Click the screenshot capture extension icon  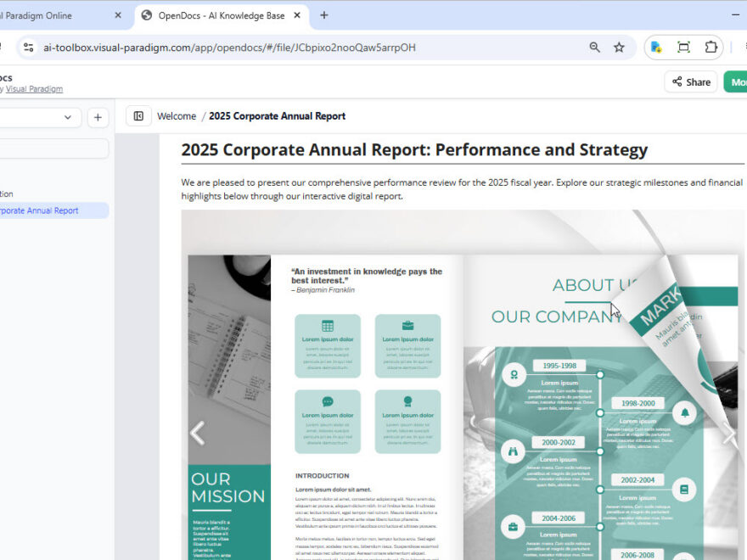pos(683,48)
